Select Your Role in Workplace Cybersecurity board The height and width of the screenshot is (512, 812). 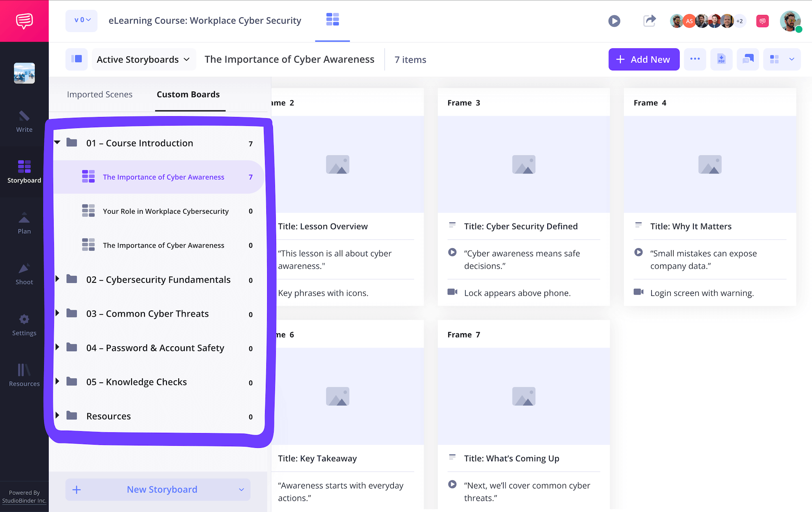tap(166, 211)
